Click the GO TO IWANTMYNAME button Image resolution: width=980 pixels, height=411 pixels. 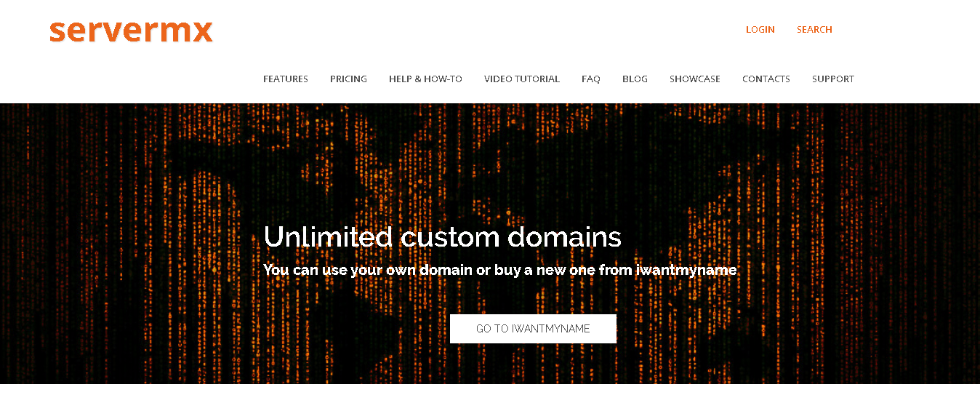[x=533, y=329]
